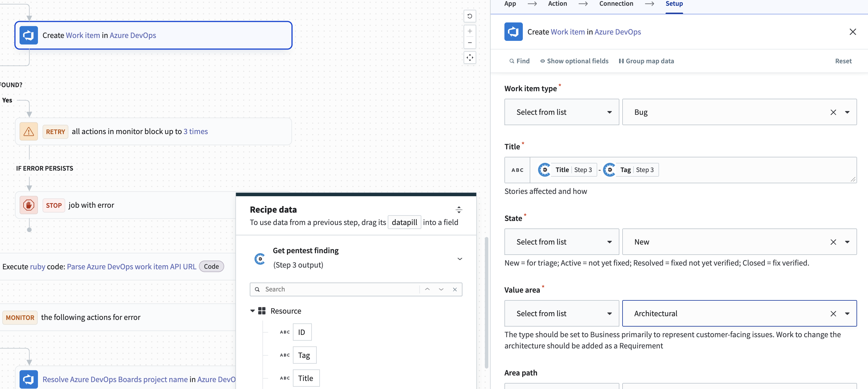Screen dimensions: 868x389
Task: Click the RETRY warning triangle icon
Action: point(29,131)
